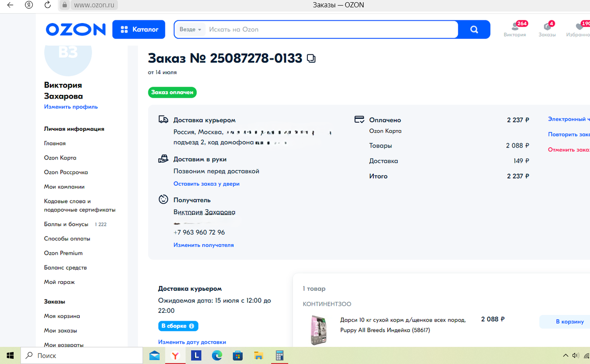Click the КОНТИНЕНТЗОО seller name

pyautogui.click(x=327, y=304)
